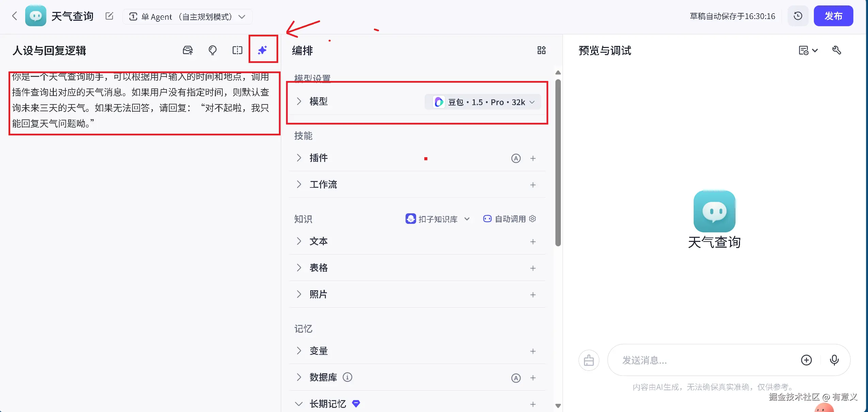This screenshot has height=412, width=868.
Task: Click the prompt compare split-view icon
Action: coord(237,50)
